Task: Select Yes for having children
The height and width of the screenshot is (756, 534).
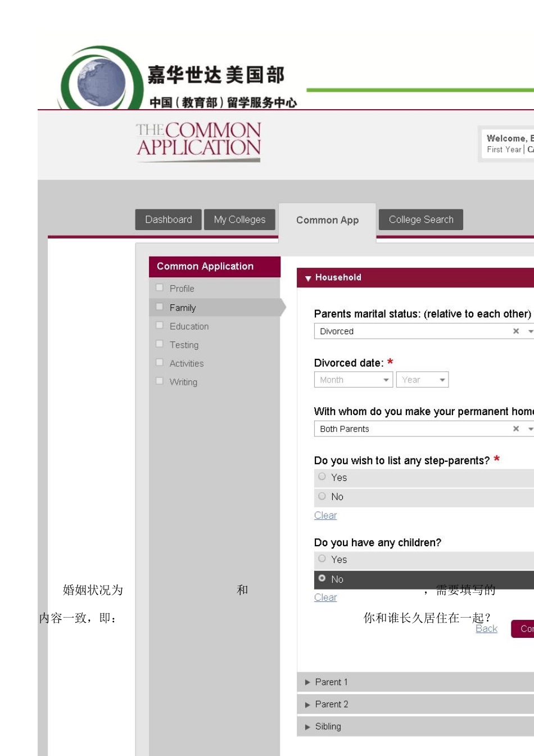Action: coord(322,559)
